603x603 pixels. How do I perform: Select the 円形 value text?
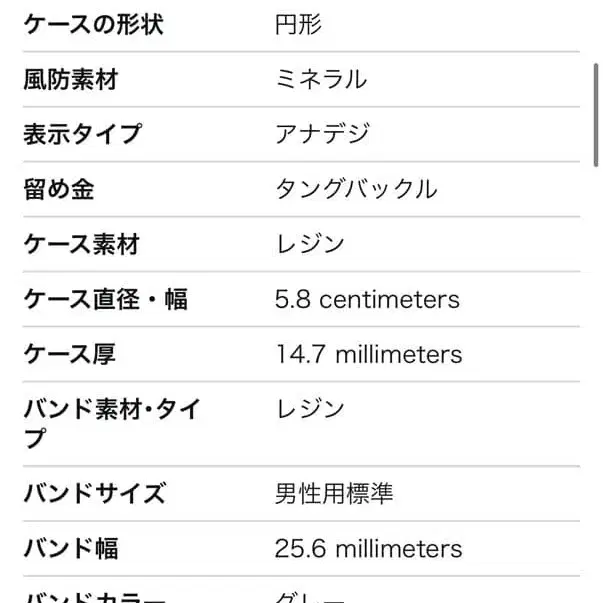[298, 24]
